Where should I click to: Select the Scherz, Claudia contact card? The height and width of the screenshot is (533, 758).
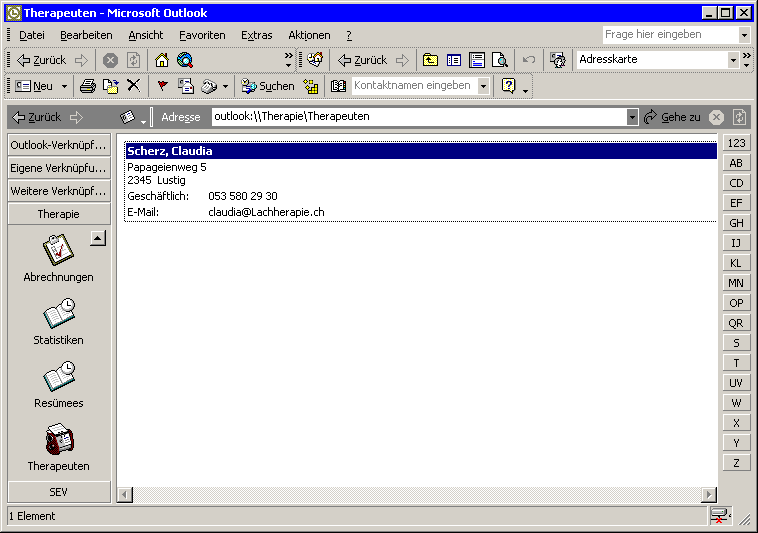click(421, 182)
